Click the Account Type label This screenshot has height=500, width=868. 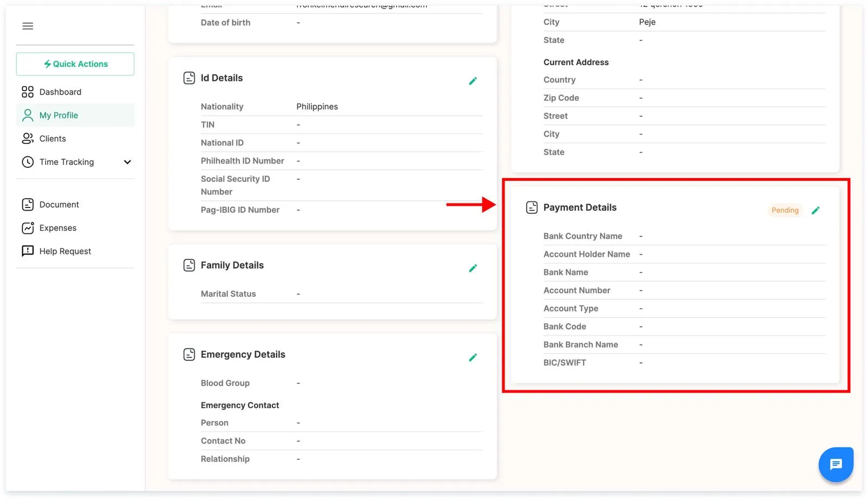[571, 308]
